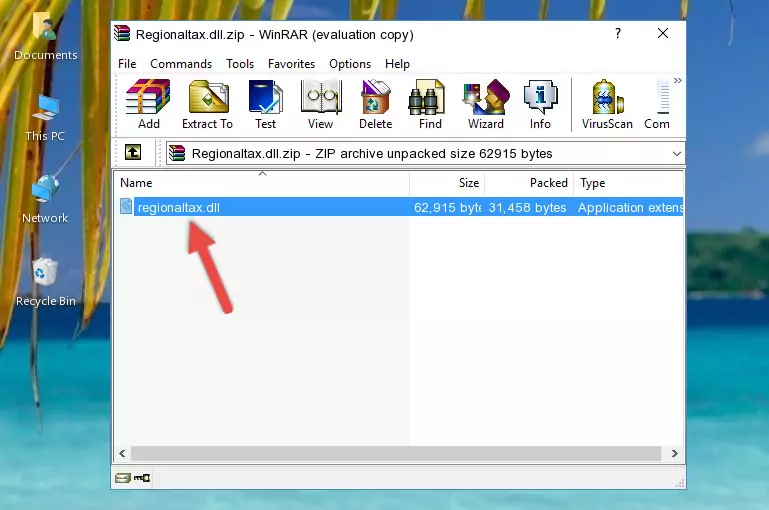Show archive Info
The image size is (769, 510).
(x=540, y=104)
